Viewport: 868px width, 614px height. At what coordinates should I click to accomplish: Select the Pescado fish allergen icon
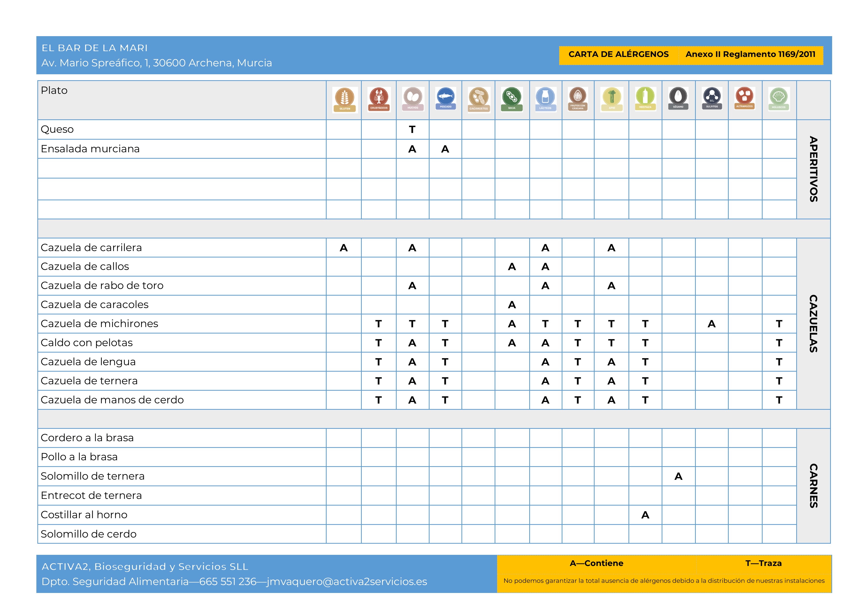pyautogui.click(x=446, y=99)
